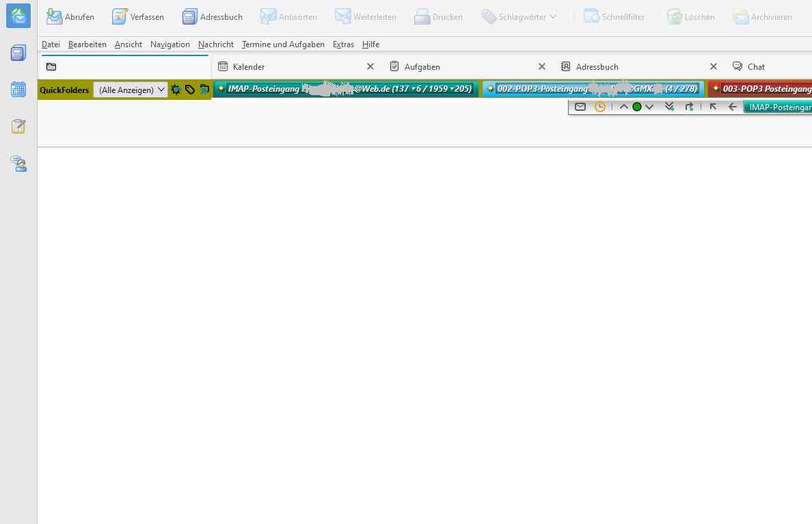Click the left arrow back icon
Screen dimensions: 812x524
(732, 107)
